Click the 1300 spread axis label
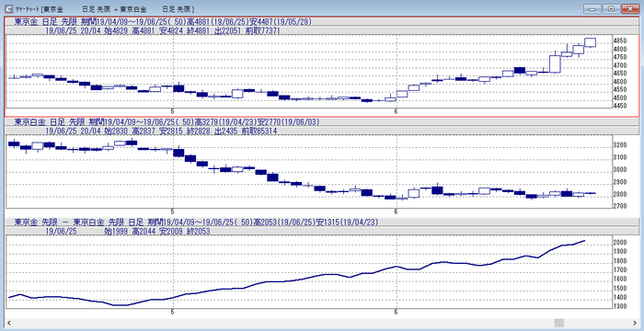This screenshot has height=331, width=644. [620, 306]
